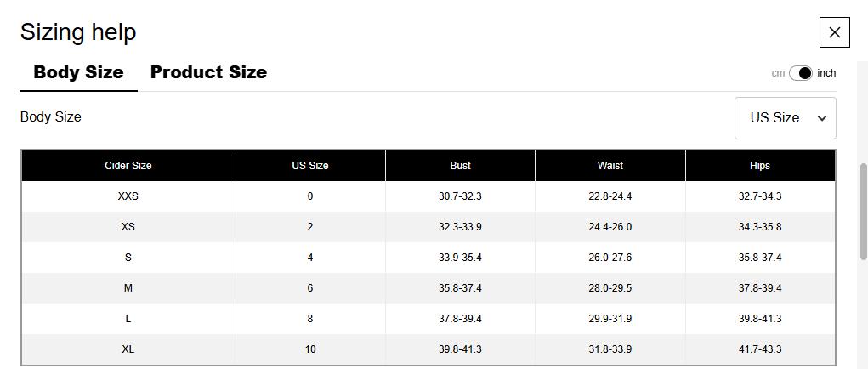Toggle the cm/inch unit switch
This screenshot has width=868, height=369.
click(x=801, y=73)
